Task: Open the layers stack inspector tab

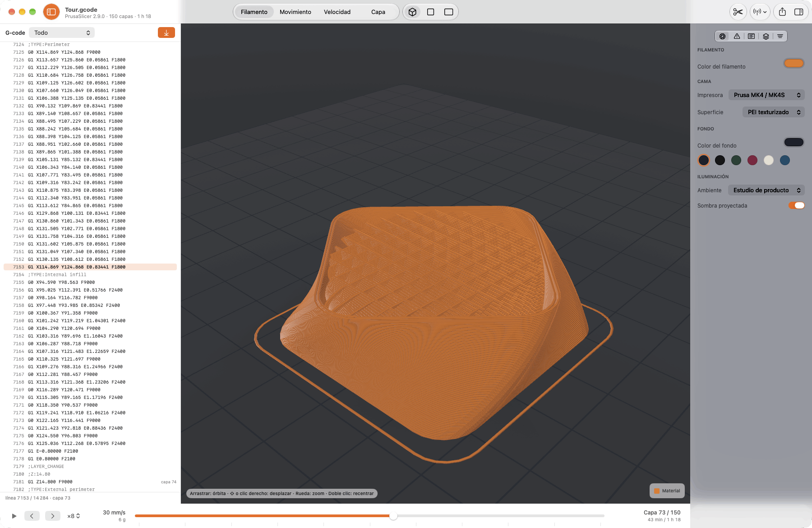Action: pyautogui.click(x=766, y=36)
